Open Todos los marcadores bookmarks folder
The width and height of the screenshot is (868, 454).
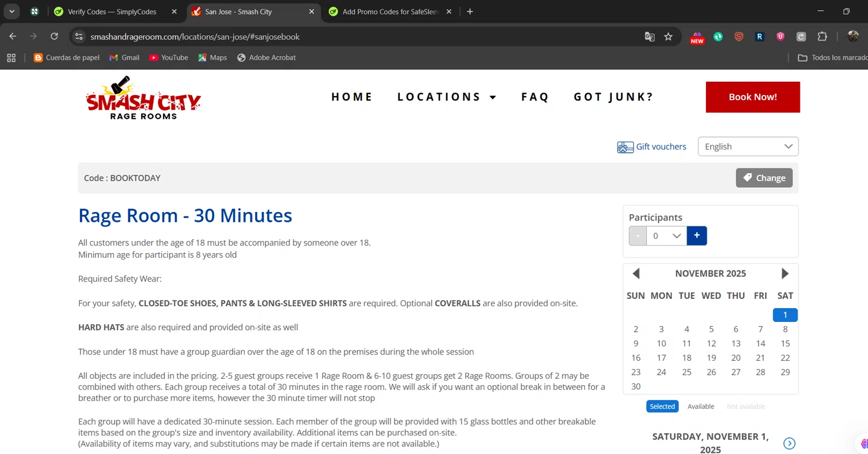pos(832,57)
